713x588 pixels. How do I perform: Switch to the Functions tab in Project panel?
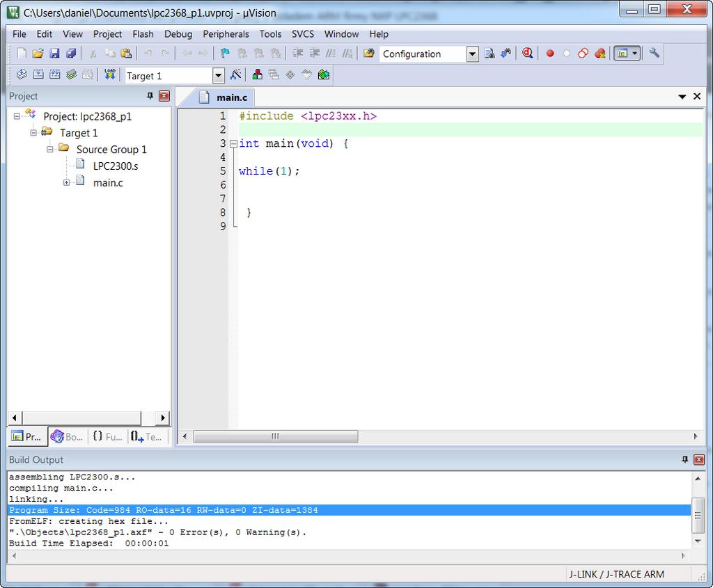(107, 437)
